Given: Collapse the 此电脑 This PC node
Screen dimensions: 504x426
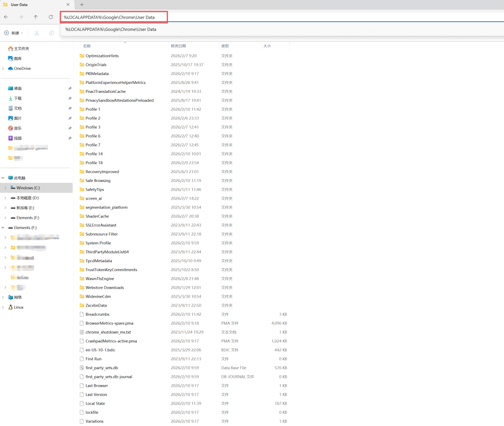Looking at the screenshot, I should [3, 178].
